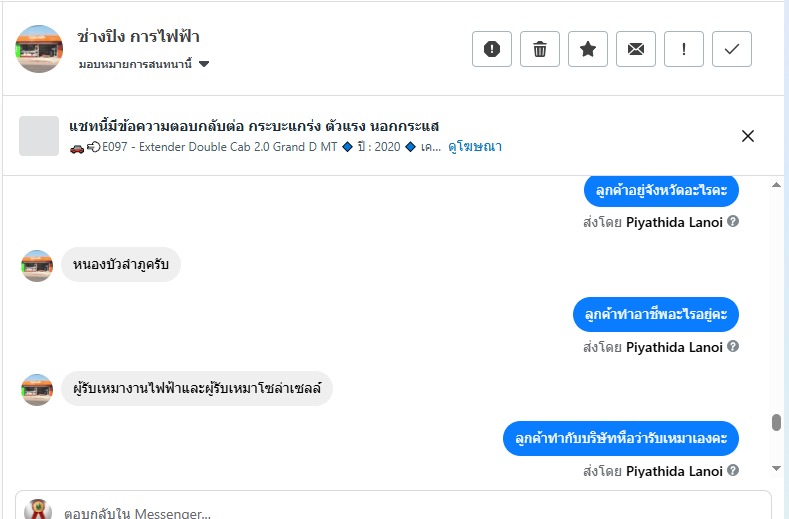Delete conversation using trash icon

[540, 49]
